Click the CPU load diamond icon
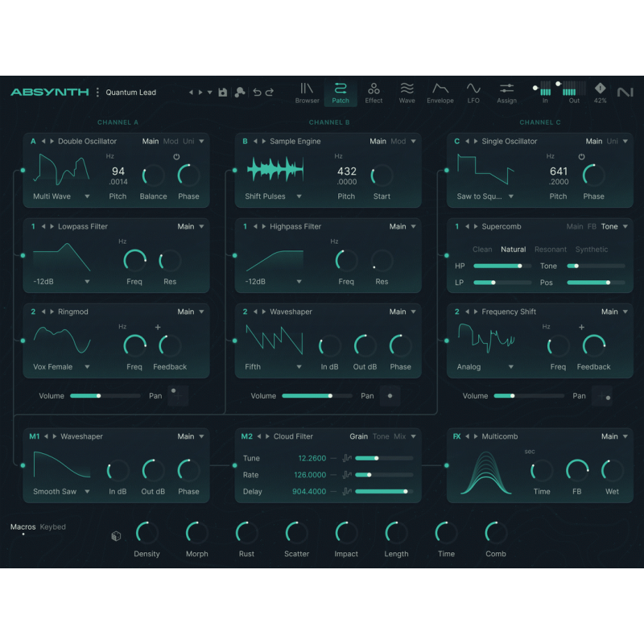The width and height of the screenshot is (644, 644). click(600, 88)
